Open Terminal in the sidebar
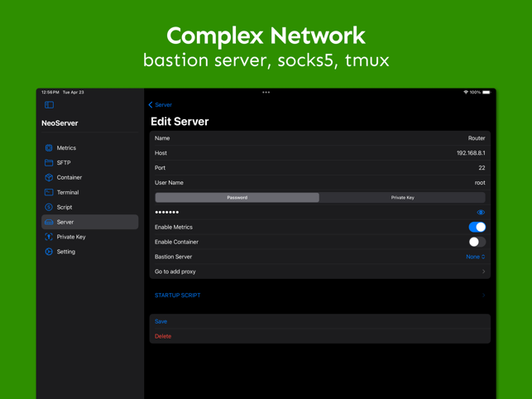This screenshot has height=399, width=532. pos(68,192)
